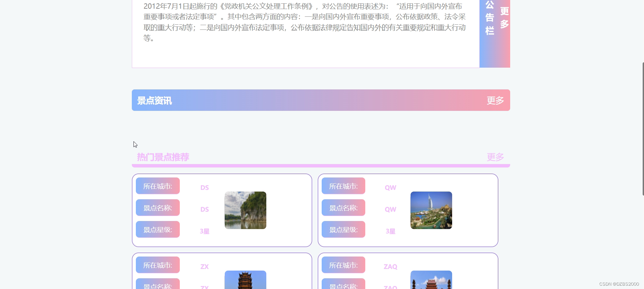This screenshot has height=289, width=644.
Task: Click 所在城市 label in the DS card
Action: [x=158, y=186]
